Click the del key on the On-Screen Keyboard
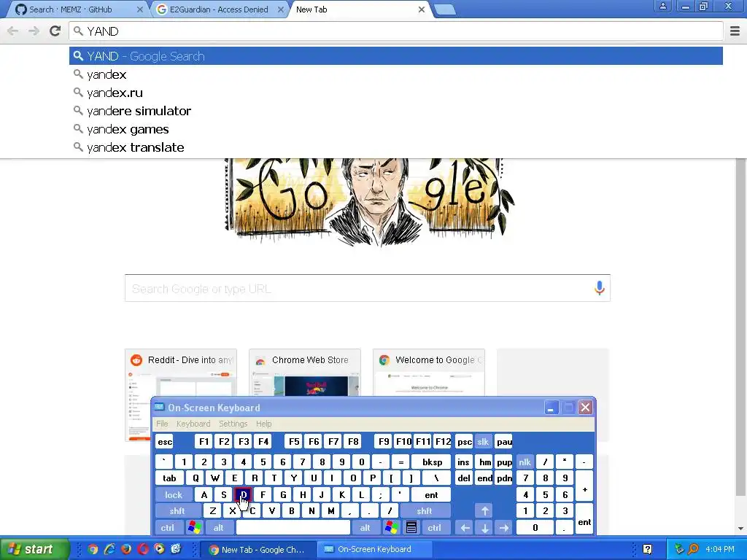747x560 pixels. tap(463, 478)
